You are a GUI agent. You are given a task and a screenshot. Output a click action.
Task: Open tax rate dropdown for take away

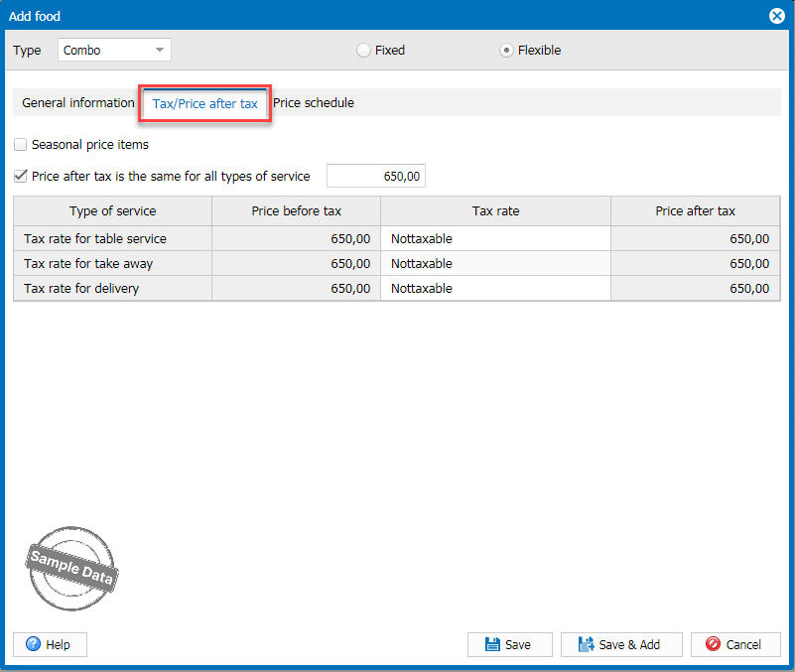click(494, 264)
